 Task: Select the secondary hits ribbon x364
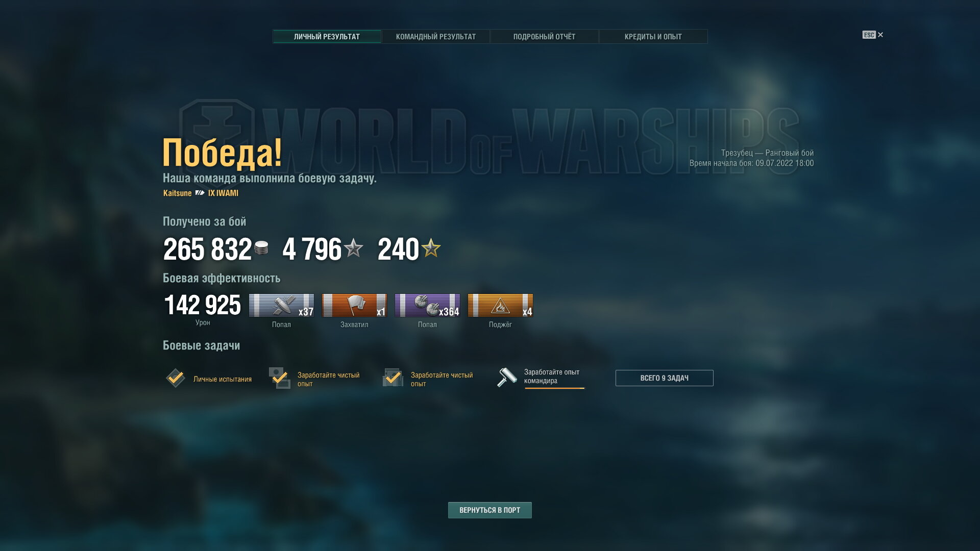coord(427,306)
